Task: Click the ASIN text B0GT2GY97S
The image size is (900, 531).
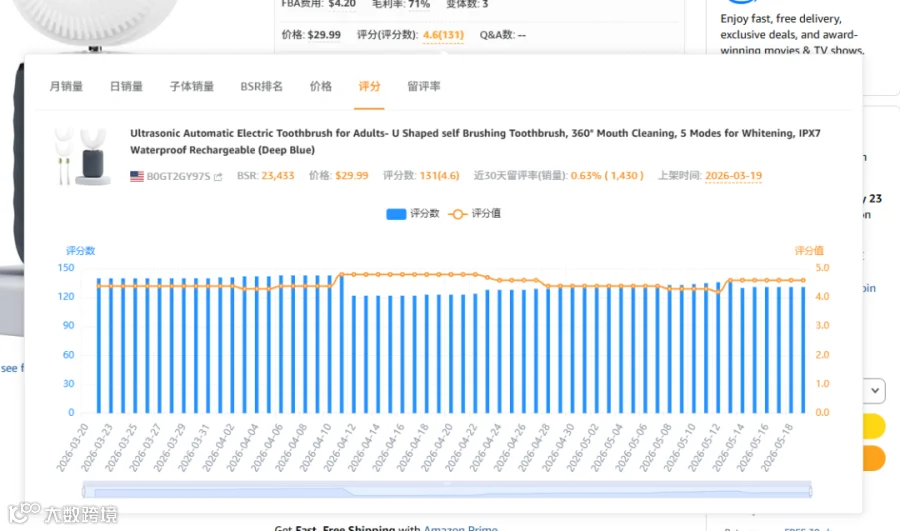Action: pyautogui.click(x=179, y=176)
